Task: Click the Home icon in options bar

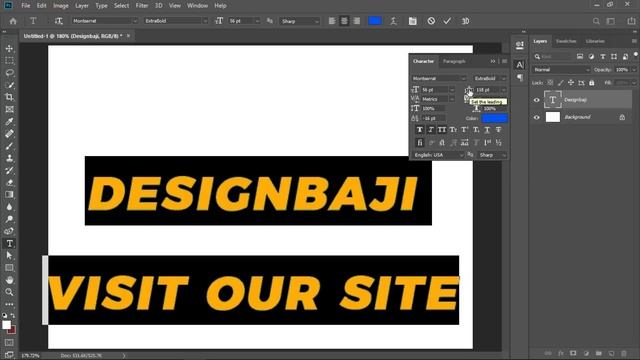Action: pos(13,21)
